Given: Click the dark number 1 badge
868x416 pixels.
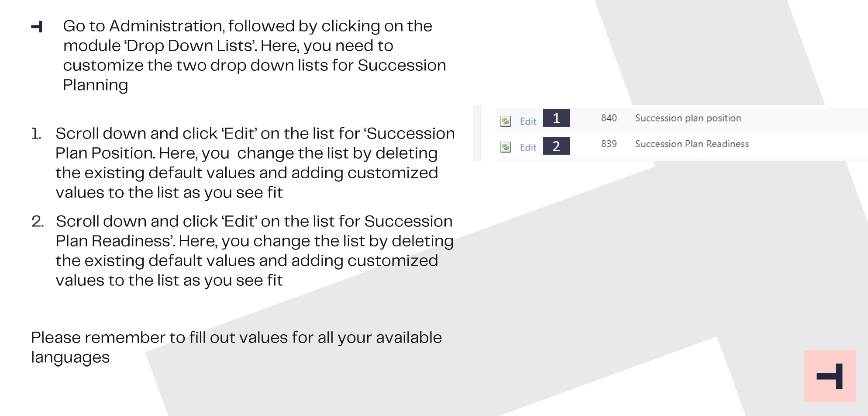Looking at the screenshot, I should click(556, 118).
